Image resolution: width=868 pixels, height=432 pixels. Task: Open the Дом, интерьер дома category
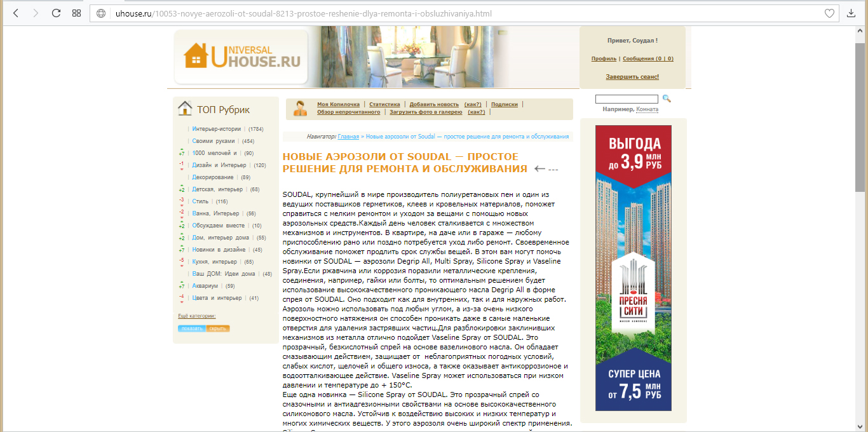point(220,238)
